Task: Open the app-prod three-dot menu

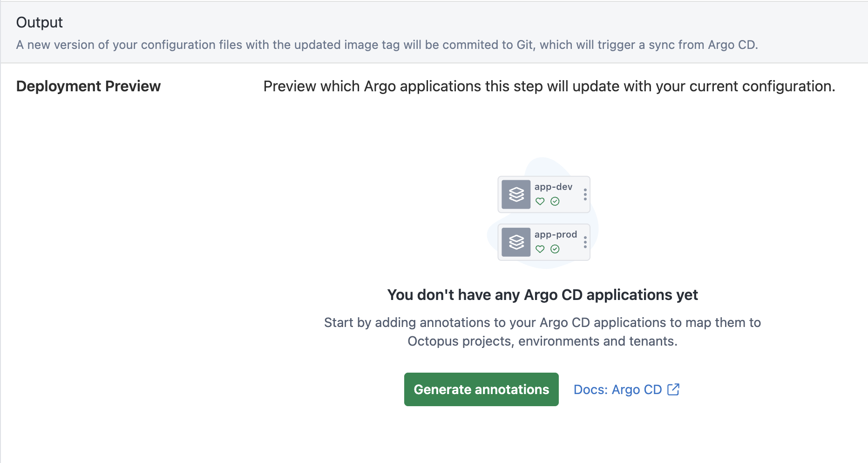Action: 585,242
